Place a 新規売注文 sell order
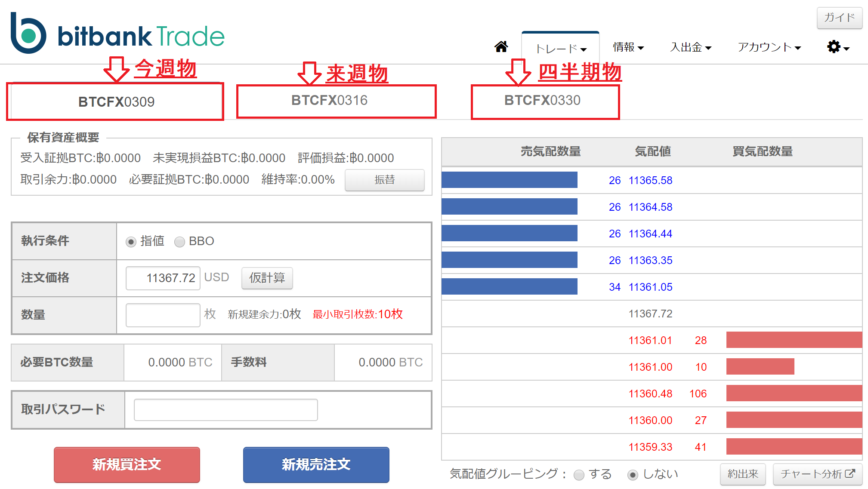Screen dimensions: 868x489 [316, 464]
